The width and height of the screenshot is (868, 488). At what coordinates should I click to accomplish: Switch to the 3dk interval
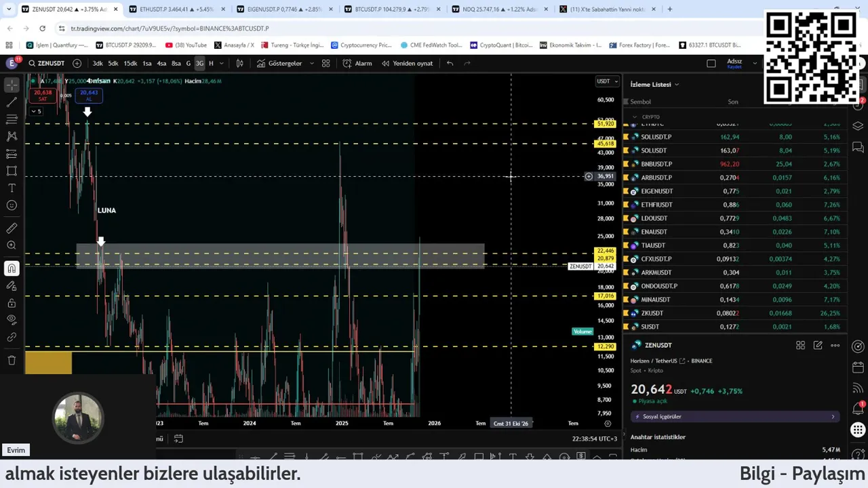click(98, 63)
